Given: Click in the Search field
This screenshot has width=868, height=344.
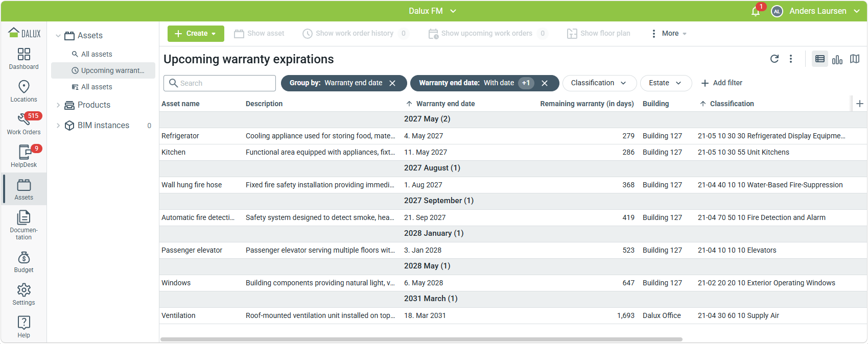Looking at the screenshot, I should click(220, 83).
